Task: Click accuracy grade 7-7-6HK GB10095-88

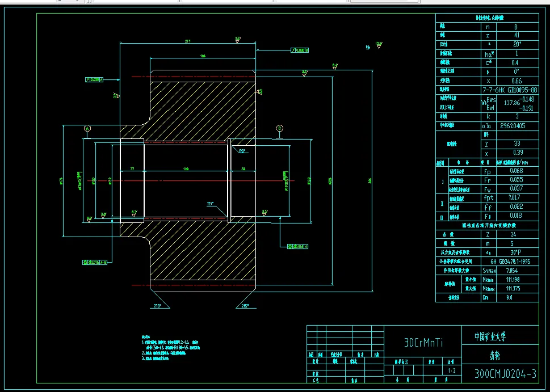Action: (x=510, y=90)
